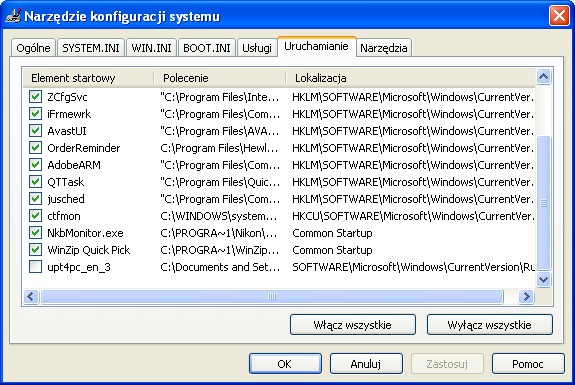
Task: Click Common Startup location for NkbMonitor.exe
Action: coord(332,233)
